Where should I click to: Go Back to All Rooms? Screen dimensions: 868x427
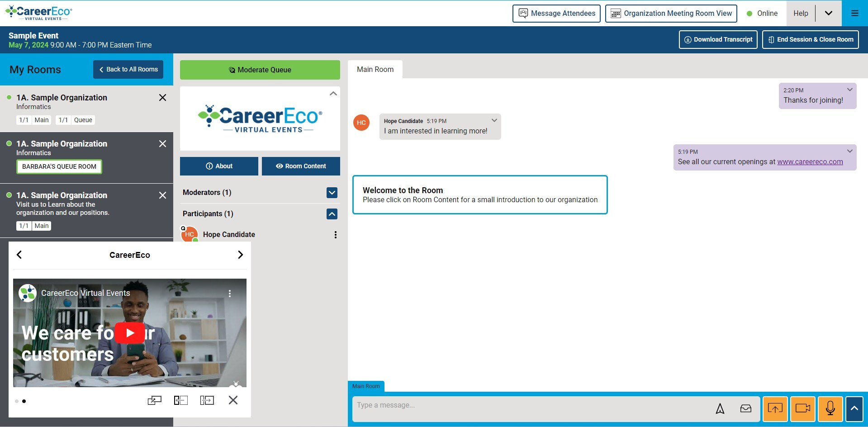point(128,69)
